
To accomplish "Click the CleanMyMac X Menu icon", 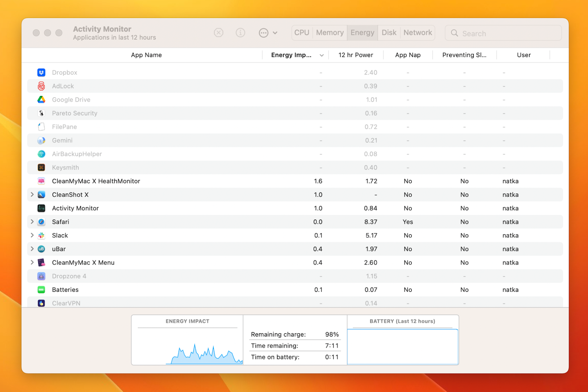I will click(x=41, y=263).
